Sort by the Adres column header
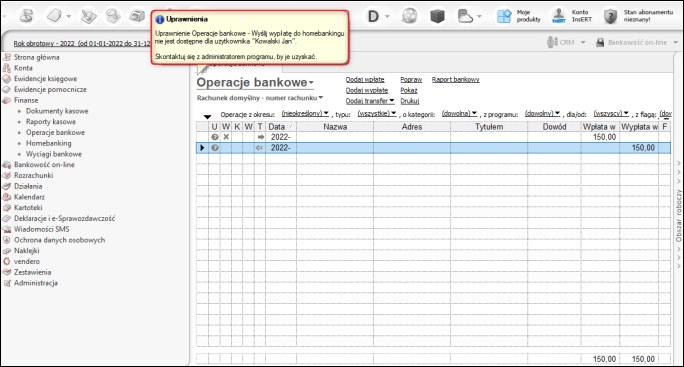Screen dimensions: 684x367 point(412,127)
